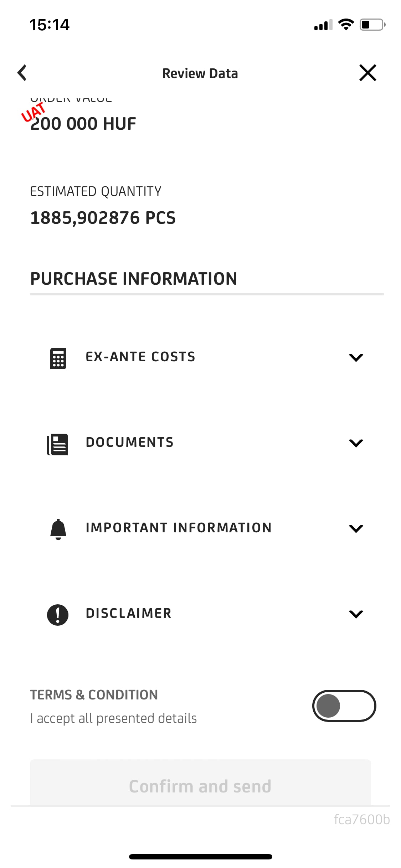Viewport: 401px width, 868px height.
Task: Tap the exclamation Disclaimer icon
Action: click(x=58, y=615)
